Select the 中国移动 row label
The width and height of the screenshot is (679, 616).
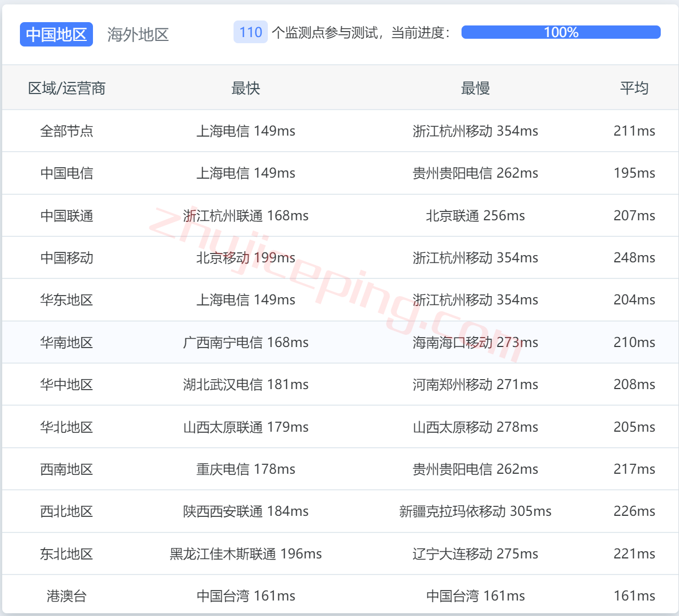[x=67, y=258]
